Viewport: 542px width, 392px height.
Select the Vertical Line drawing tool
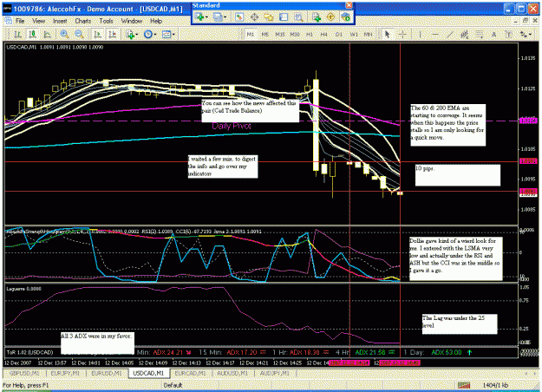coord(420,34)
